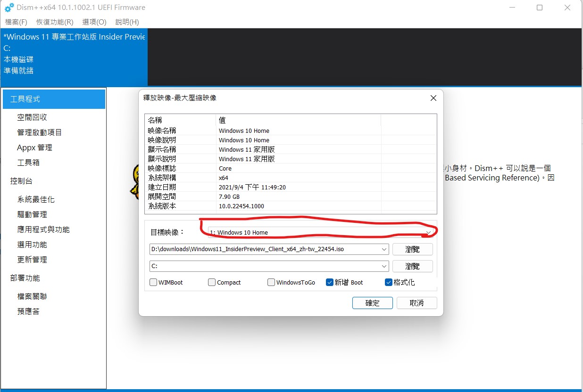The width and height of the screenshot is (583, 392).
Task: Click the 值 column header
Action: [298, 120]
